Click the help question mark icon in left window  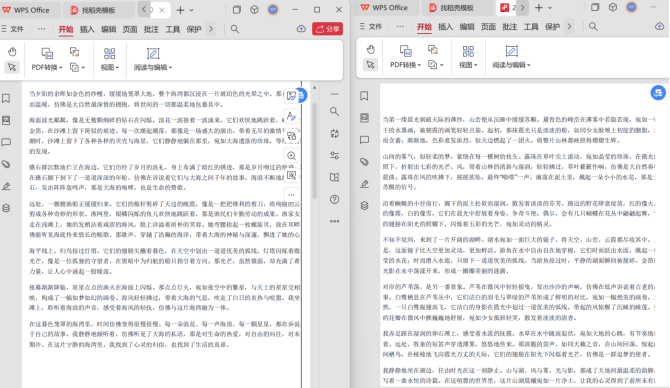pos(335,199)
